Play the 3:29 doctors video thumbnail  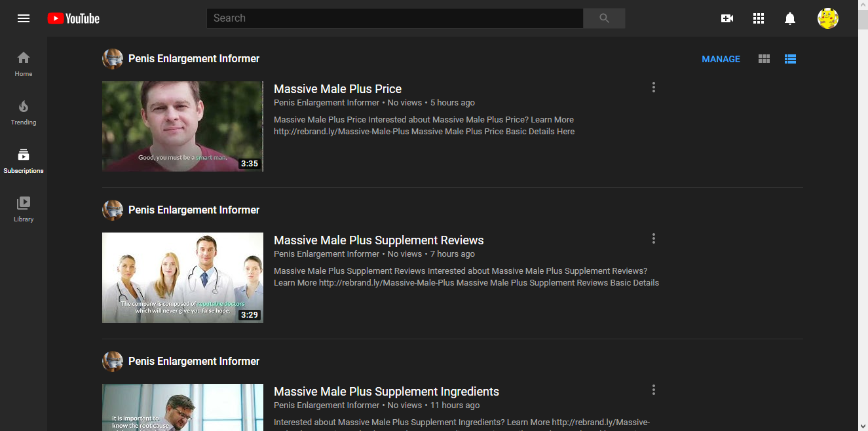pos(183,278)
